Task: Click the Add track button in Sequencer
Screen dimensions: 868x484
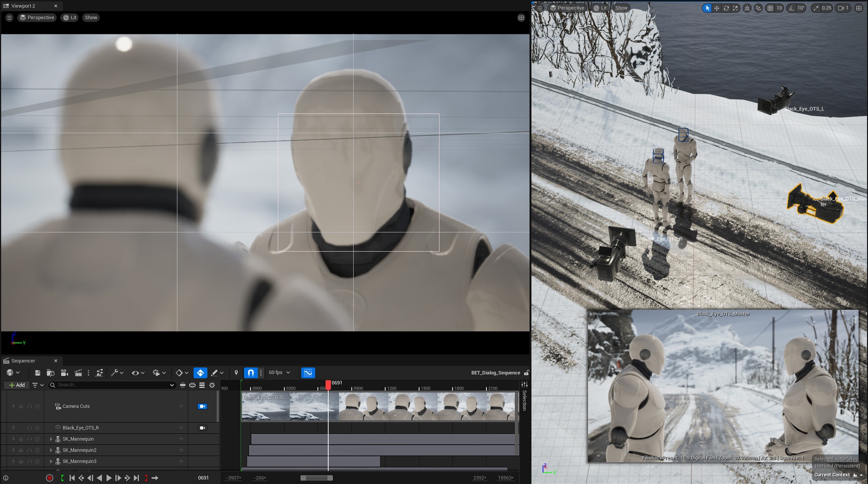Action: [x=17, y=385]
